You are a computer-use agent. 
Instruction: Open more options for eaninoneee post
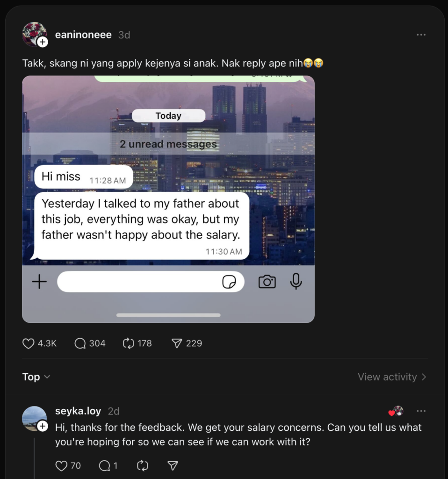point(421,35)
